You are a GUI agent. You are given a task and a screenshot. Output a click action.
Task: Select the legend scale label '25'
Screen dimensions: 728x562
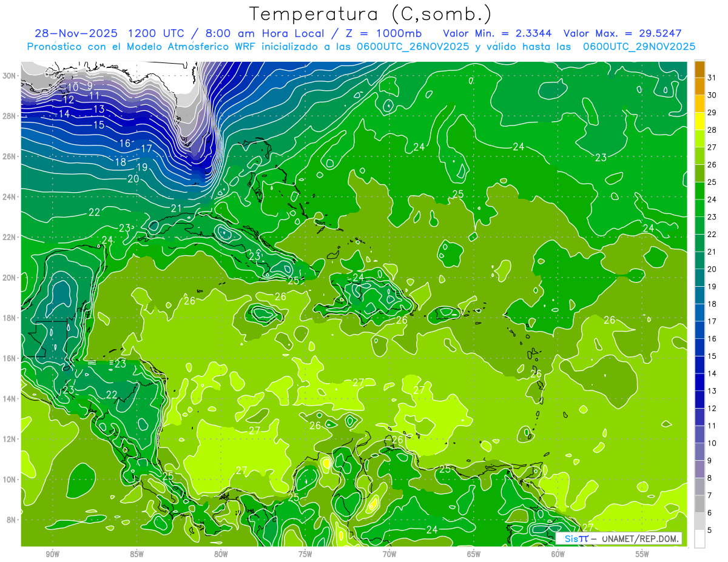tap(712, 182)
